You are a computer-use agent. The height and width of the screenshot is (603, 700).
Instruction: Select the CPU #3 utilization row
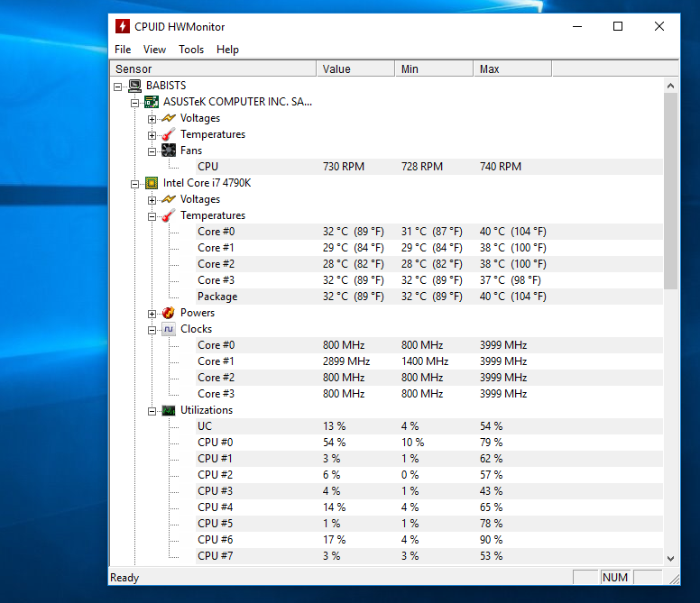[429, 491]
